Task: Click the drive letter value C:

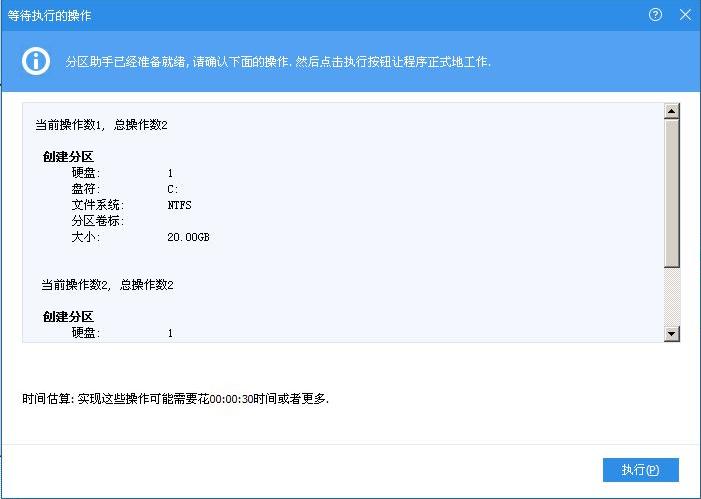Action: pyautogui.click(x=173, y=189)
